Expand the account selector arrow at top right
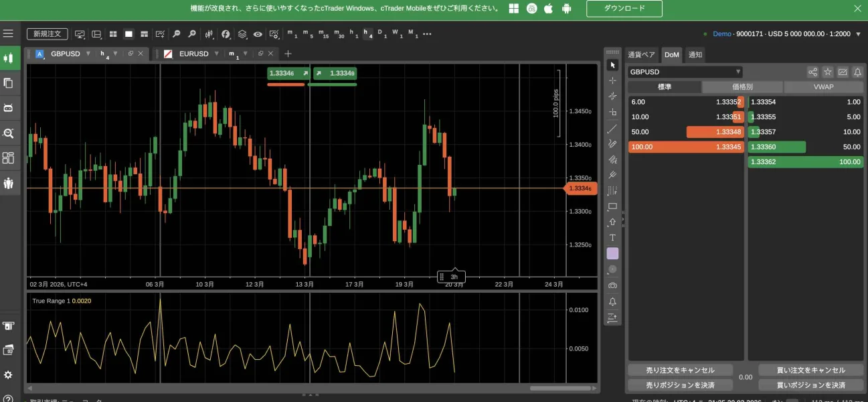This screenshot has width=868, height=402. tap(858, 33)
